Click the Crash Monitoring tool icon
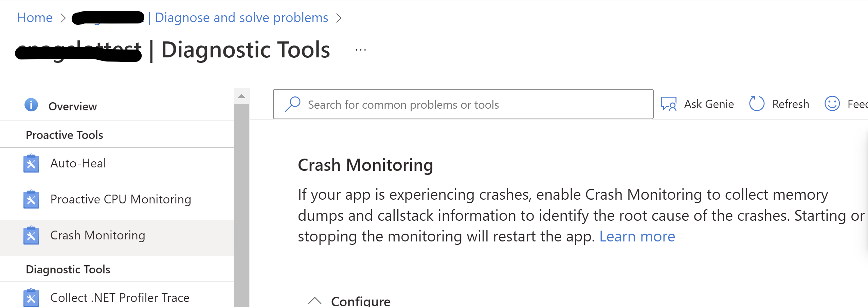Viewport: 868px width, 307px height. tap(32, 235)
